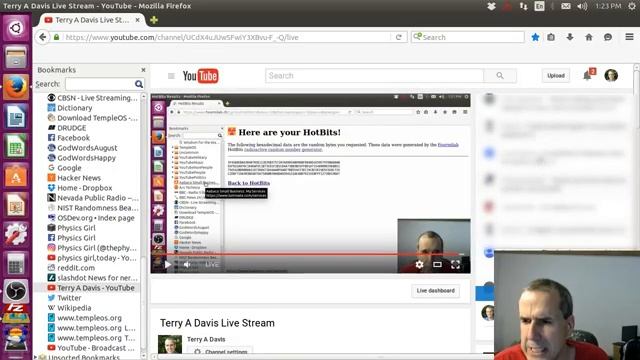Open the volume indicator in top panel
Viewport: 640px width, 360px height.
[x=582, y=6]
